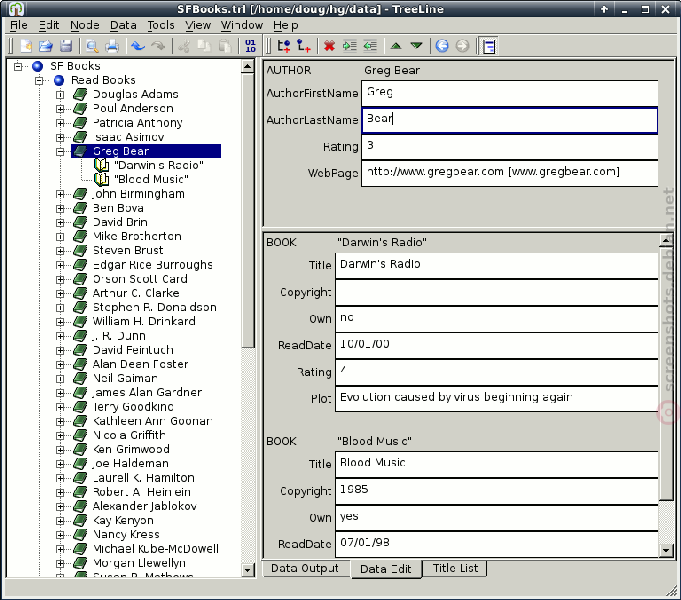Open the Data menu
Screen dimensions: 681x600
123,25
